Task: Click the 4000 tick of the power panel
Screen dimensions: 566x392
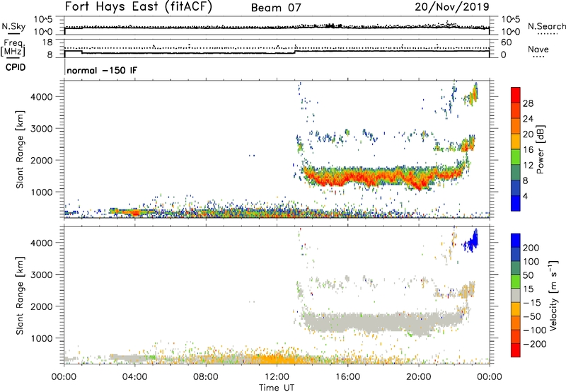Action: 42,97
